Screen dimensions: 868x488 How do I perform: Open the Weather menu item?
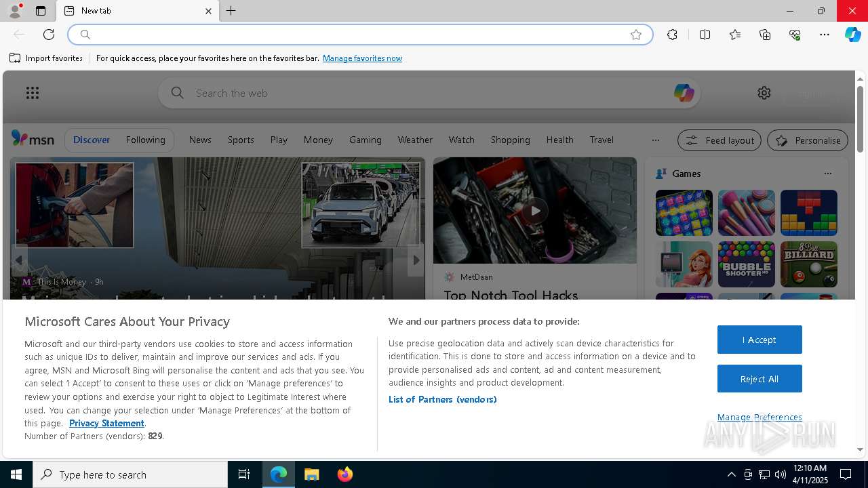415,140
